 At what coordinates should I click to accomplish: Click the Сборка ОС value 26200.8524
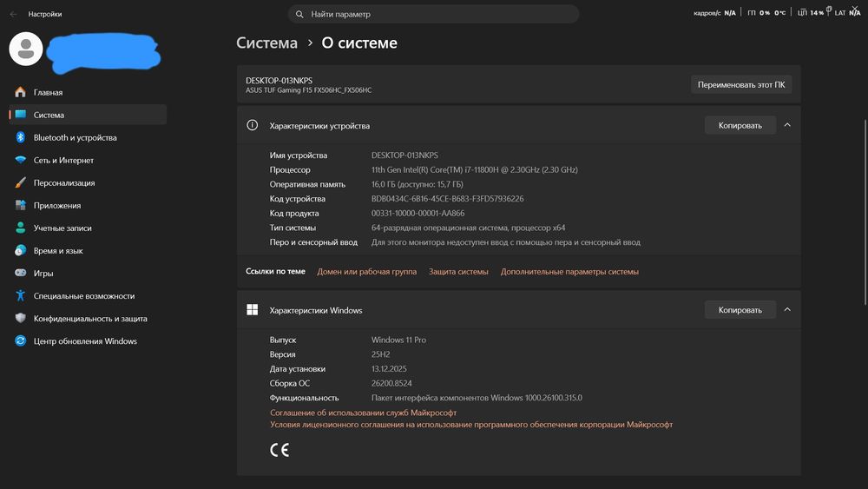[391, 383]
